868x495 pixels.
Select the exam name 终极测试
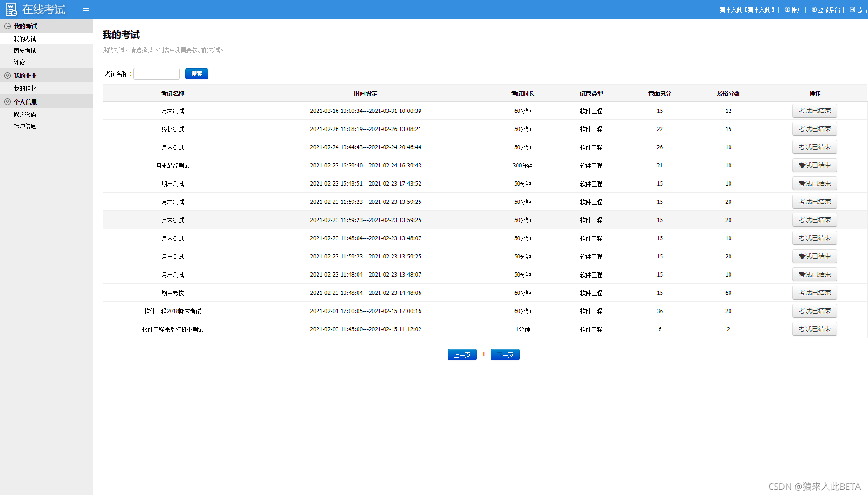[173, 129]
